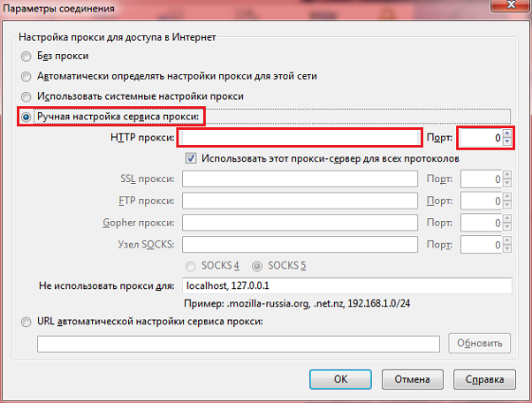Close the Параметры соединения dialog

pos(511,5)
